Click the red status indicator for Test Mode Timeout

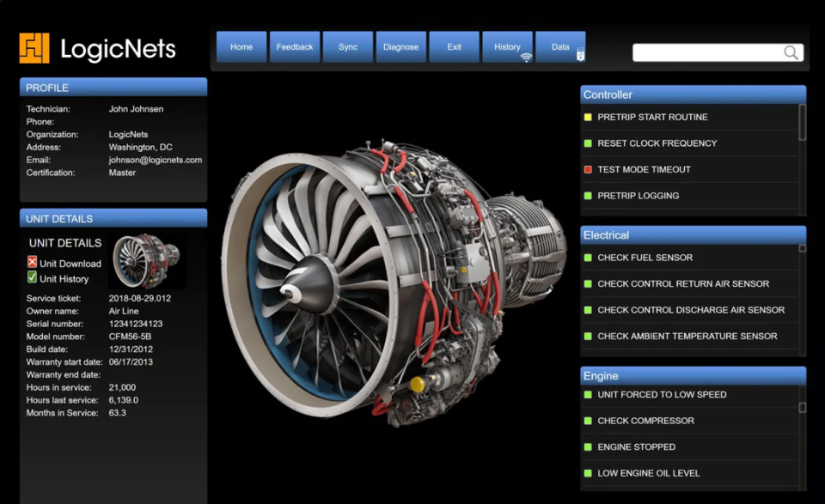588,170
